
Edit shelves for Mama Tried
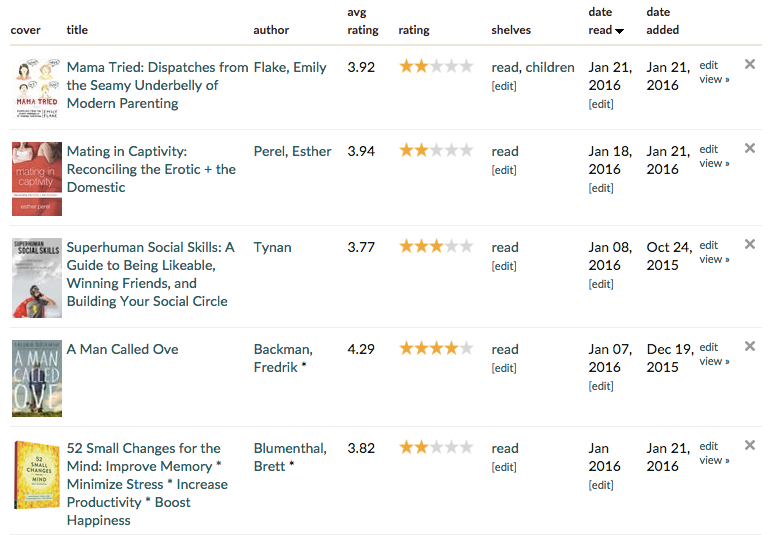click(504, 86)
